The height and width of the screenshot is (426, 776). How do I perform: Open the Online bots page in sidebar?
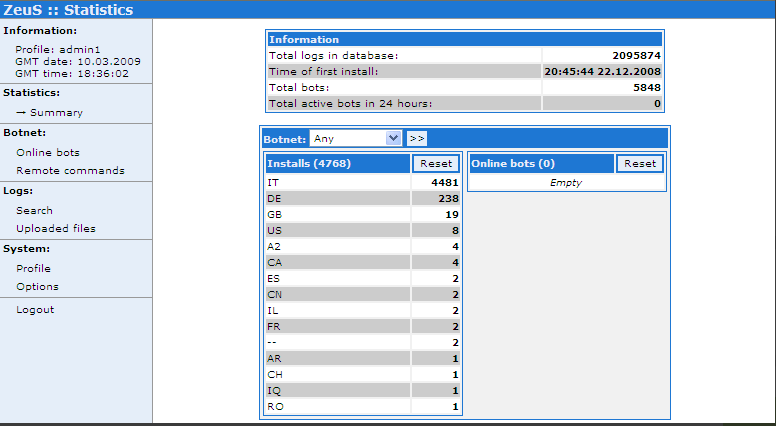point(48,153)
